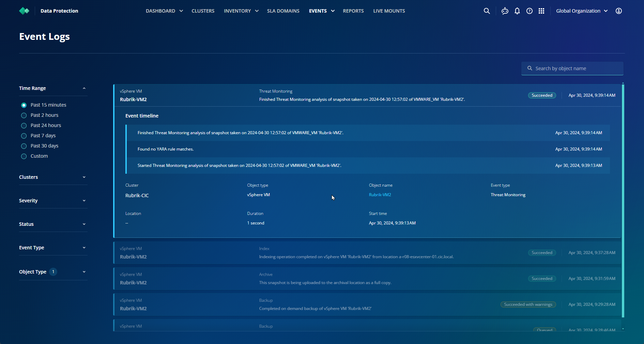Screen dimensions: 644x344
Task: Click the Succeeded badge on Threat Monitoring event
Action: click(542, 95)
